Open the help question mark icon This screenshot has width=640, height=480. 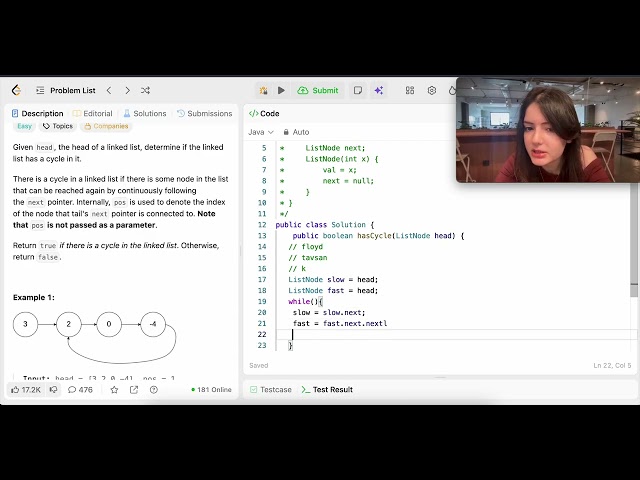(154, 390)
